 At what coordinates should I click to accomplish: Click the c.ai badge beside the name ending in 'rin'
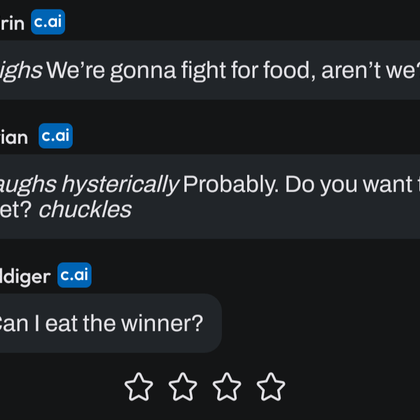tap(48, 22)
